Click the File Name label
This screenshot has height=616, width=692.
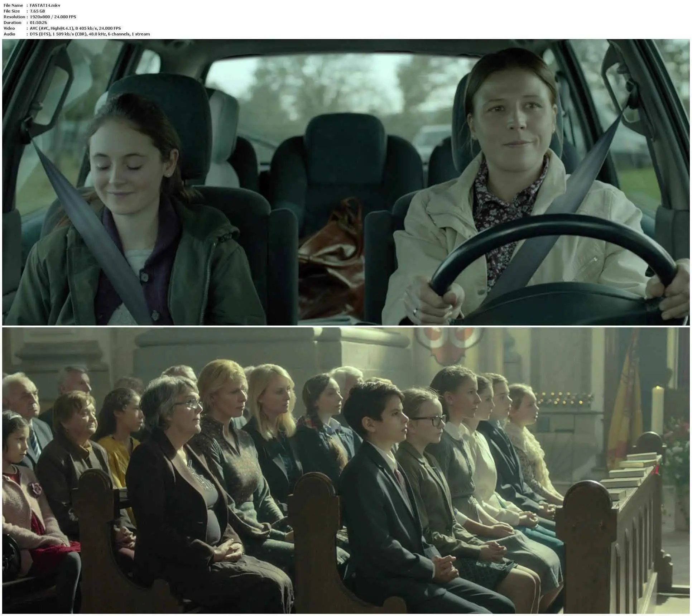(13, 5)
